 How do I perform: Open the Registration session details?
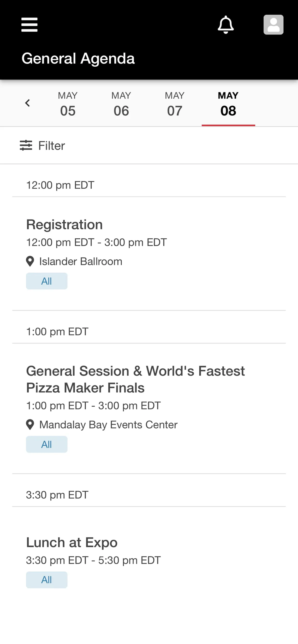65,224
